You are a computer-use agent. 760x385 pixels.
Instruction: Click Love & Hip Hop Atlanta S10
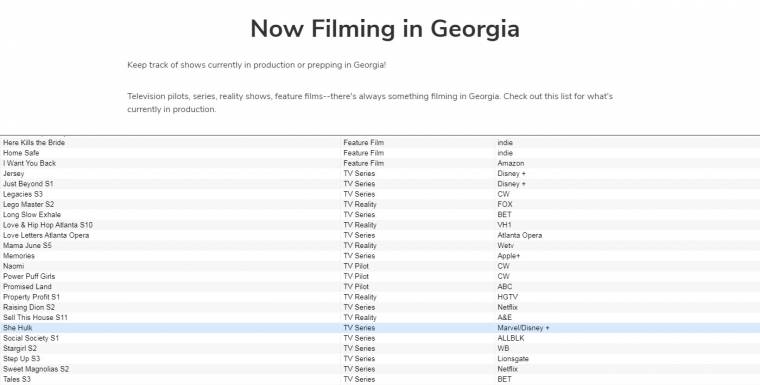point(48,225)
